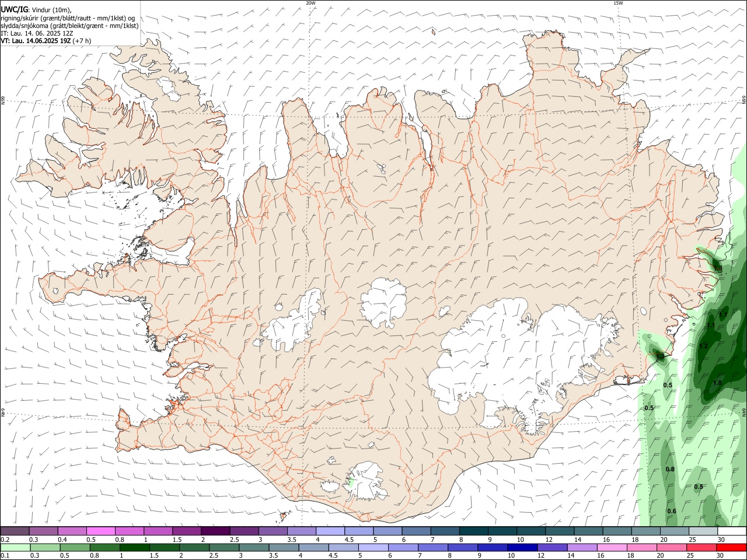The height and width of the screenshot is (560, 747).
Task: Click the Hofsjökull glacier white area
Action: (383, 302)
